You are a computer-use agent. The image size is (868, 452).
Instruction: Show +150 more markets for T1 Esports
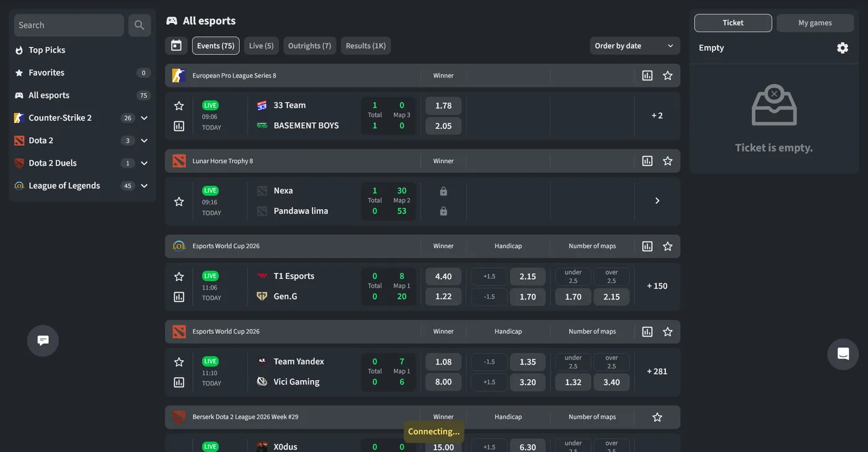pyautogui.click(x=657, y=286)
